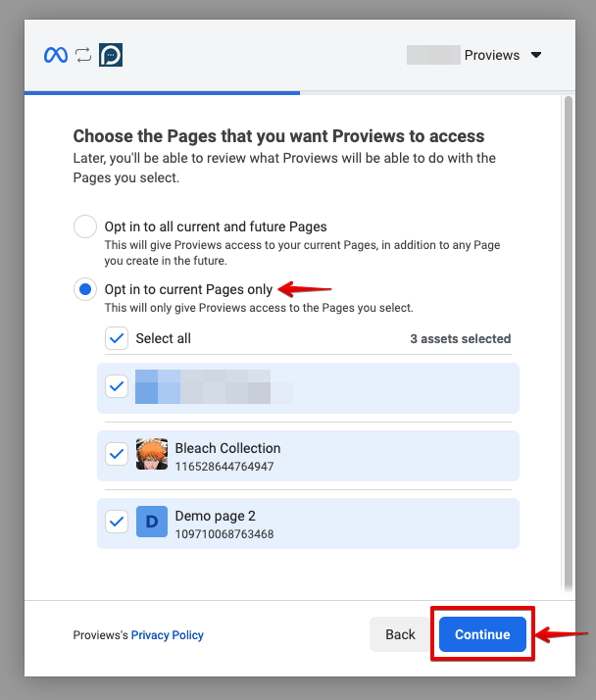The height and width of the screenshot is (700, 596).
Task: Click page ID 116528644764947
Action: [224, 467]
